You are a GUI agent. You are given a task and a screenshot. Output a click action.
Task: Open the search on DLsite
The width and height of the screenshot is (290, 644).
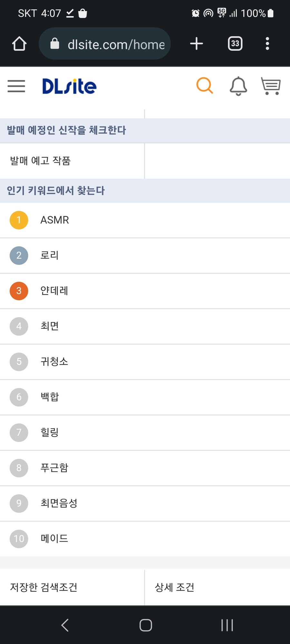(204, 86)
